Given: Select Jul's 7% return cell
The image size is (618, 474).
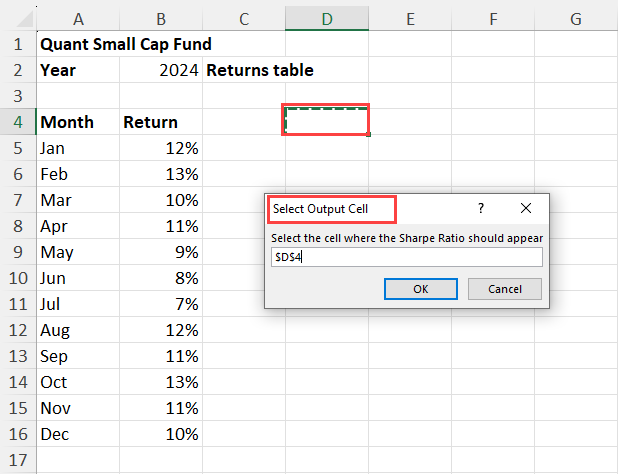Looking at the screenshot, I should tap(161, 304).
